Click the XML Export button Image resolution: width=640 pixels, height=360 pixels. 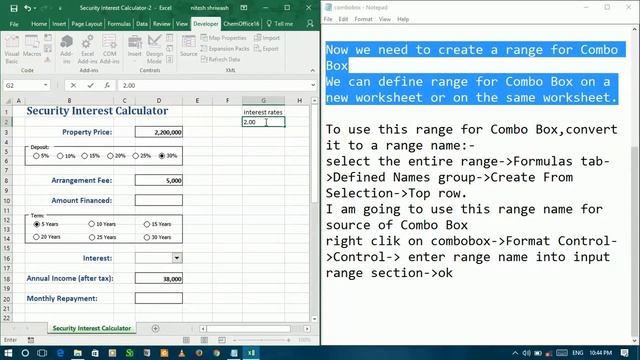(266, 49)
